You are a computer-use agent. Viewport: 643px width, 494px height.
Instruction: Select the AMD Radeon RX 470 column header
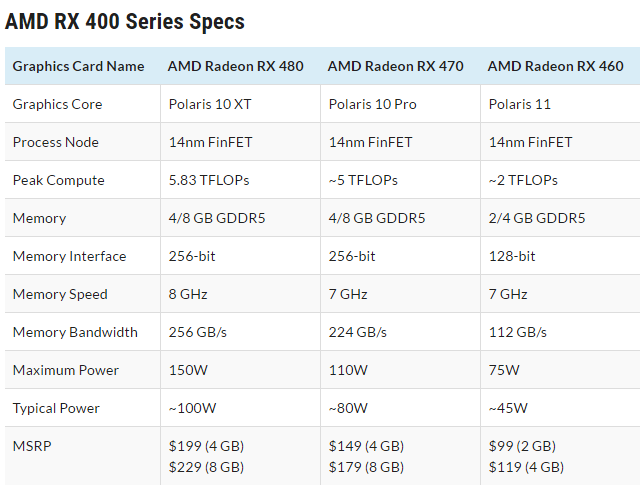[395, 66]
